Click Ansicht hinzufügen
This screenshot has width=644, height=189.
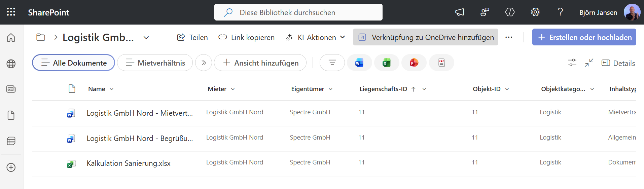point(260,63)
